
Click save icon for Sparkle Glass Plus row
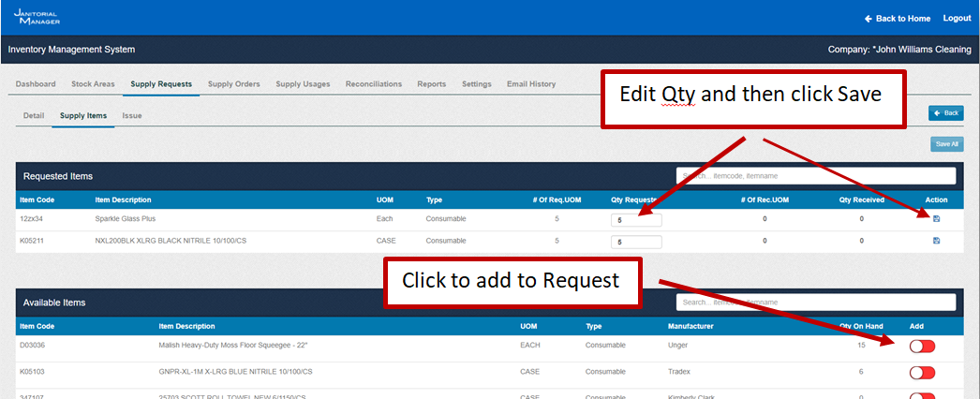(936, 219)
